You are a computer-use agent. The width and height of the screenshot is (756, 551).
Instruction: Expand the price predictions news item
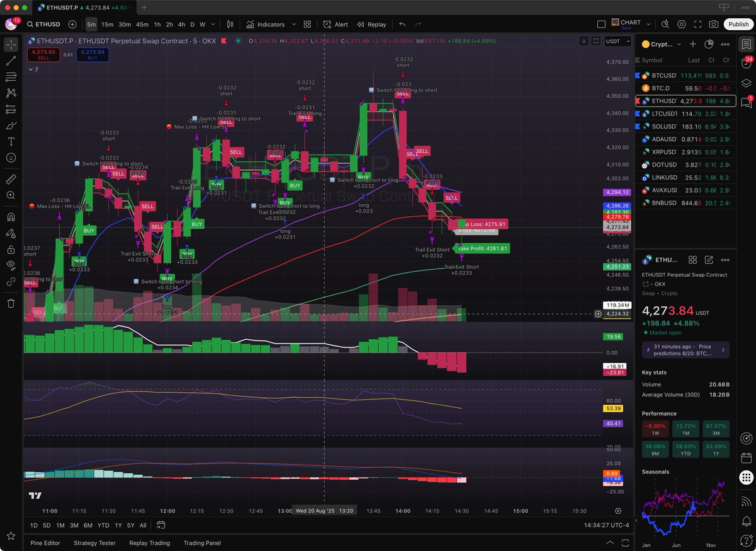pos(685,350)
